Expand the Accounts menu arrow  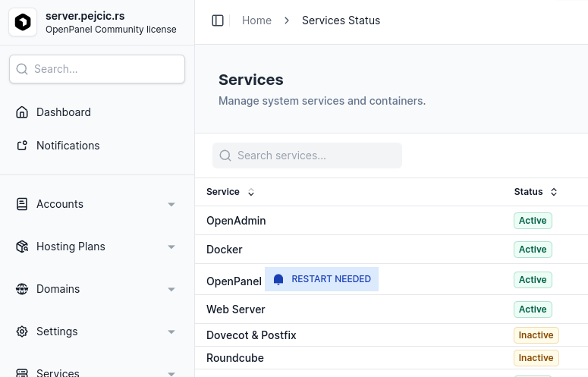[x=171, y=204]
